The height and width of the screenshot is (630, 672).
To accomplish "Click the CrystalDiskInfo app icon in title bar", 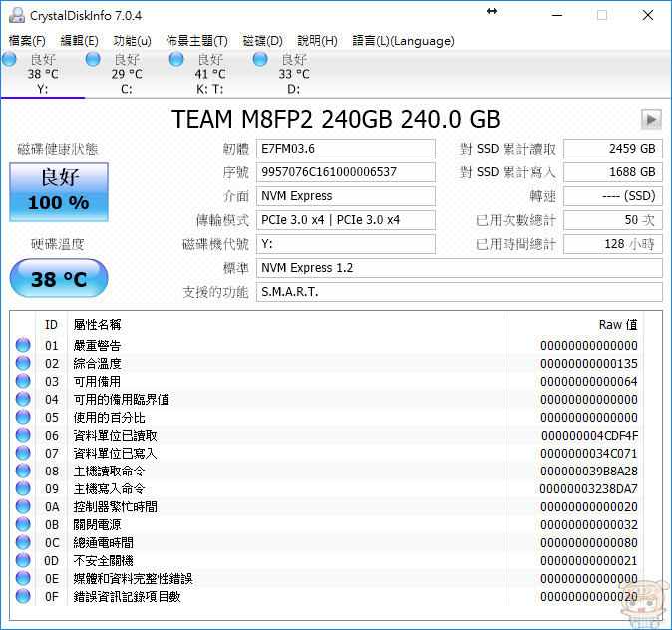I will (x=17, y=15).
